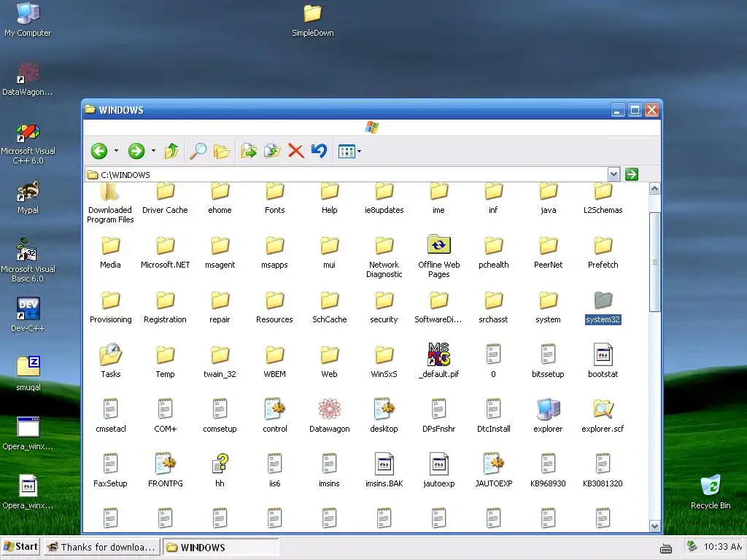
Task: Select the smuqal zip file icon
Action: [x=28, y=373]
